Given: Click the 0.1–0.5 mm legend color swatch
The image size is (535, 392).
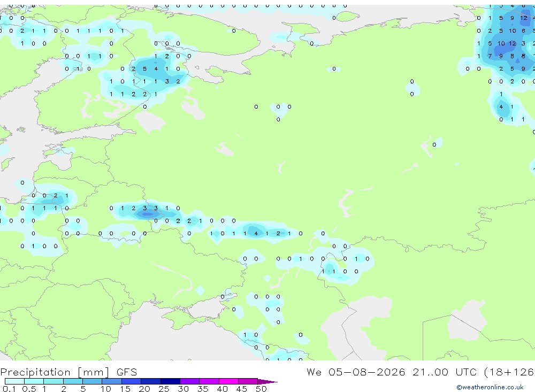Looking at the screenshot, I should (x=14, y=381).
